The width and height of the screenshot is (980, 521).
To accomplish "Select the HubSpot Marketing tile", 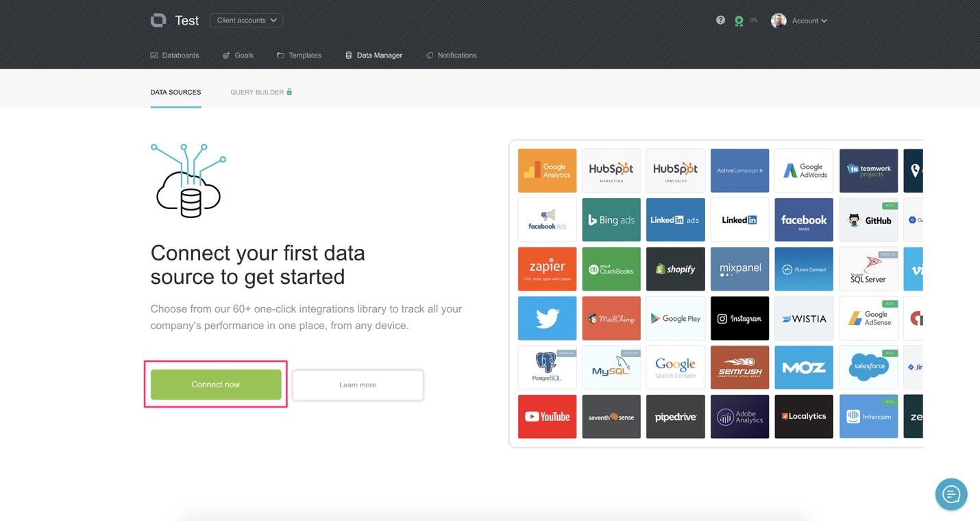I will pyautogui.click(x=611, y=171).
